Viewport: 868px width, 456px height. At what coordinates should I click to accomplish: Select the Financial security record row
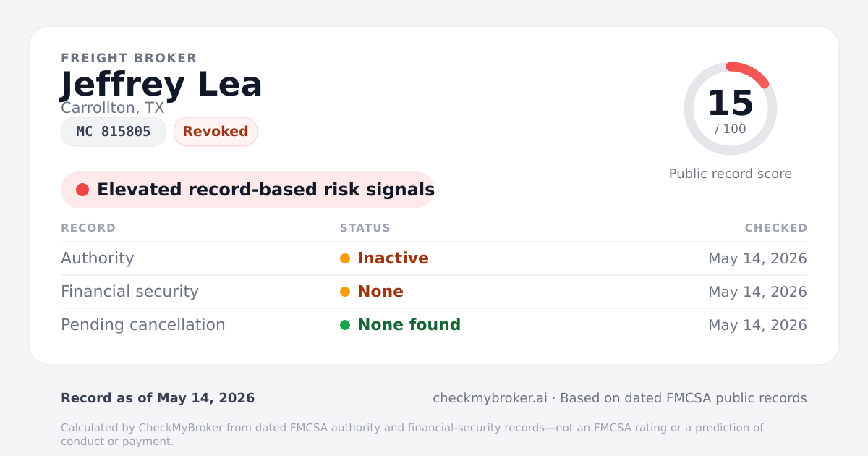[x=434, y=292]
